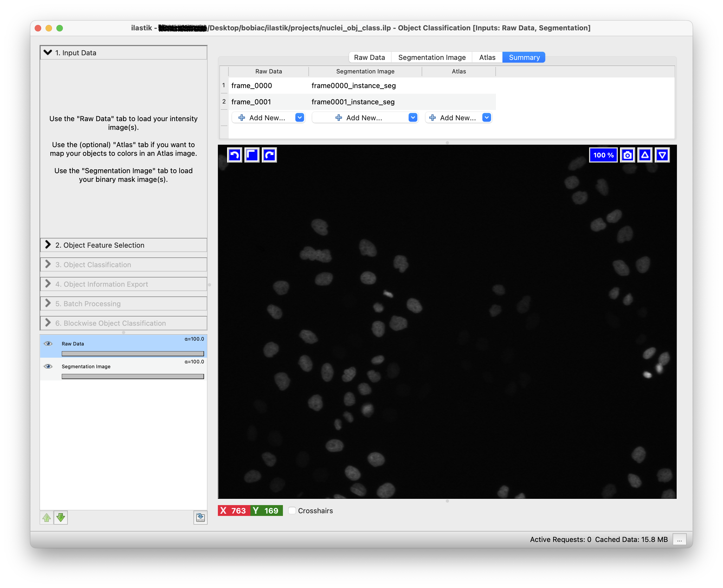Viewport: 723px width, 588px height.
Task: Take a snapshot with the camera icon
Action: coord(627,155)
